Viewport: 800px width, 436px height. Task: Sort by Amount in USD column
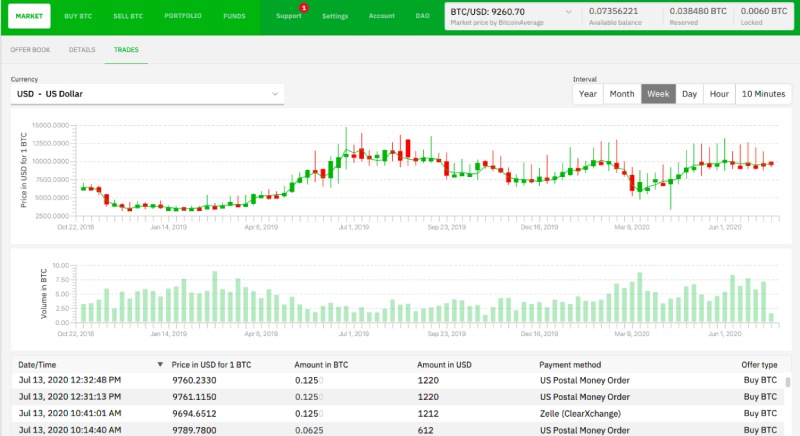(444, 365)
